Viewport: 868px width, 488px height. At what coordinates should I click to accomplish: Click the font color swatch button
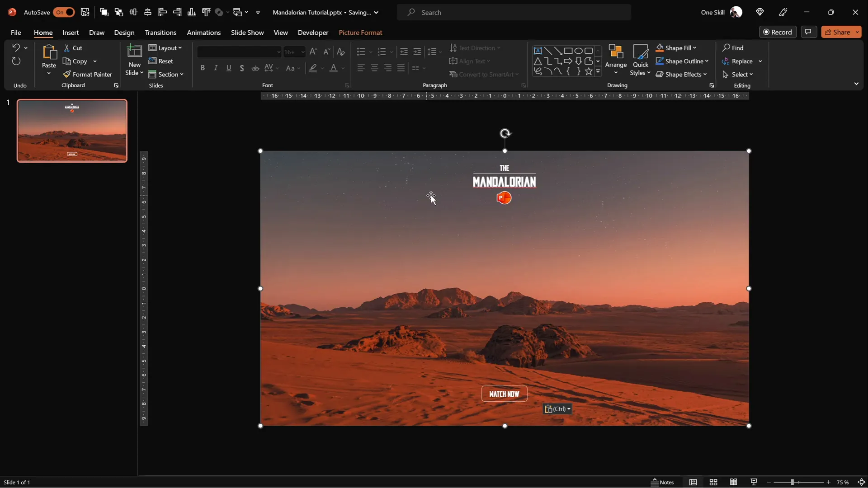(x=334, y=68)
